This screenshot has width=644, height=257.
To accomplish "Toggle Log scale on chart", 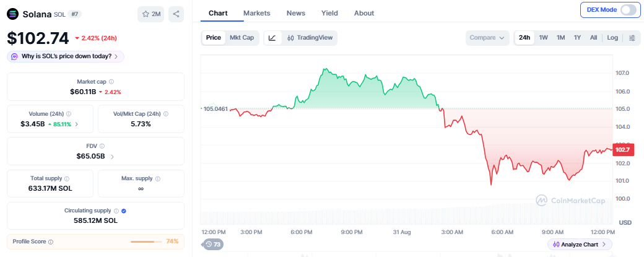I will (612, 38).
